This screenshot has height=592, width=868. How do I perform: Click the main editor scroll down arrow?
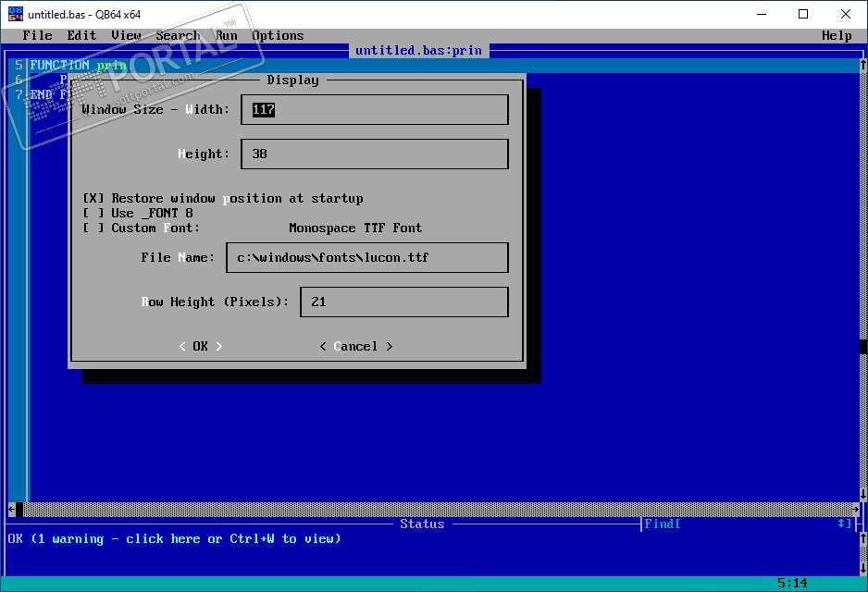tap(863, 494)
